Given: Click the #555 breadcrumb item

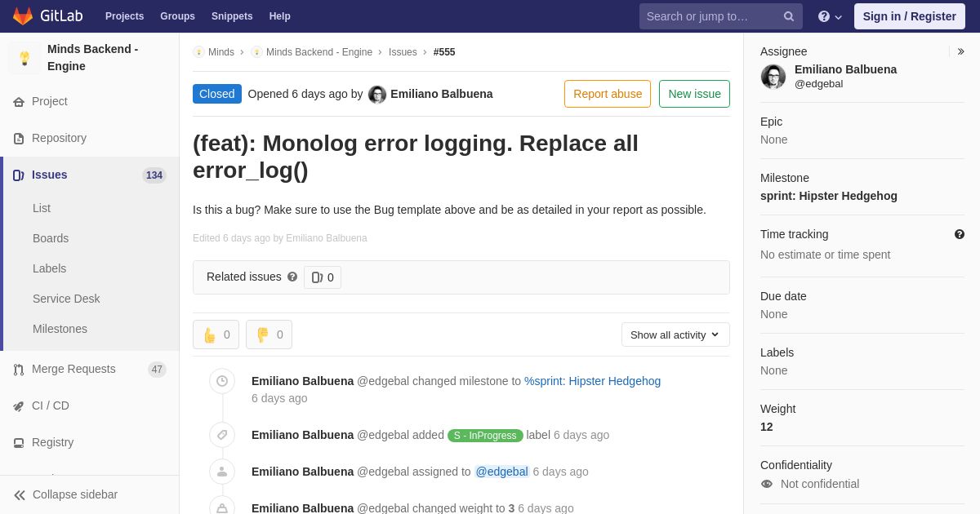Looking at the screenshot, I should point(444,52).
